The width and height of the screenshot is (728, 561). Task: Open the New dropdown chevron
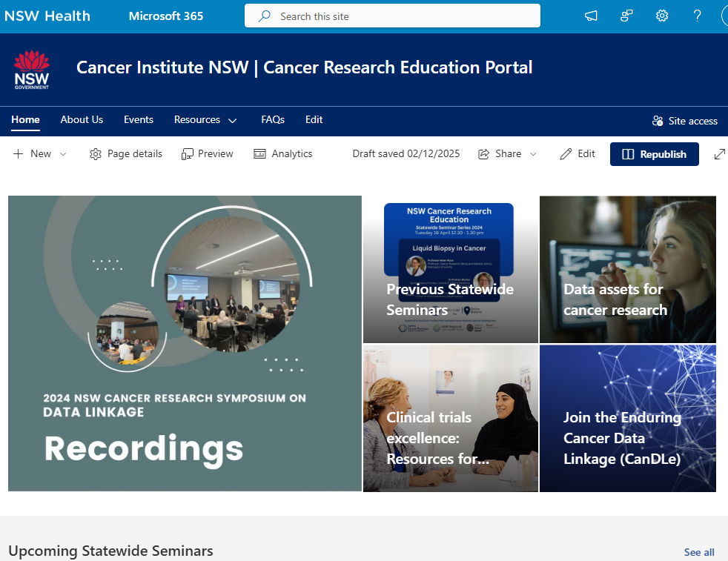tap(63, 154)
